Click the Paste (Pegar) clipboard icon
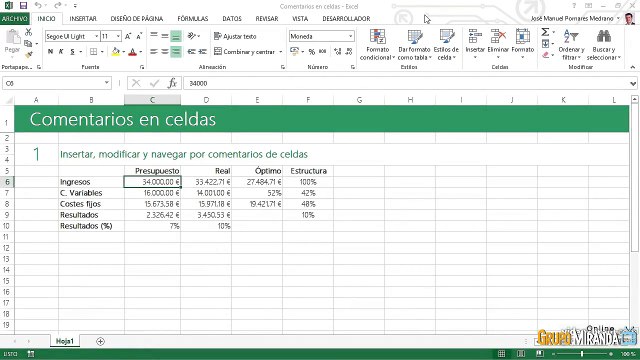The image size is (640, 360). (x=12, y=37)
